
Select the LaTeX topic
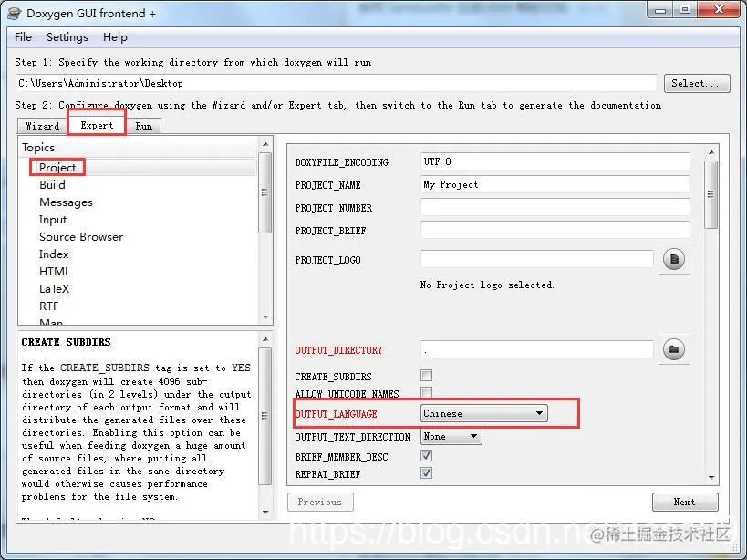pyautogui.click(x=54, y=288)
